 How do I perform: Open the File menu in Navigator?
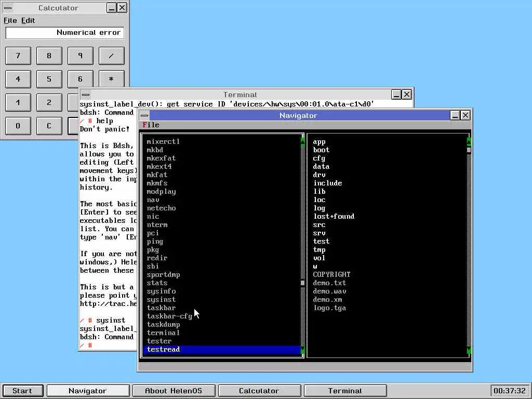tap(151, 125)
